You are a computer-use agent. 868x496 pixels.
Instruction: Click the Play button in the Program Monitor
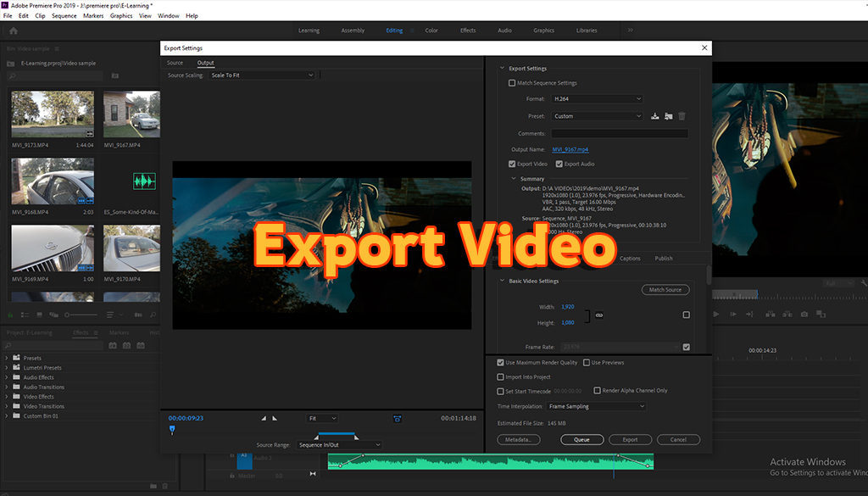(715, 314)
